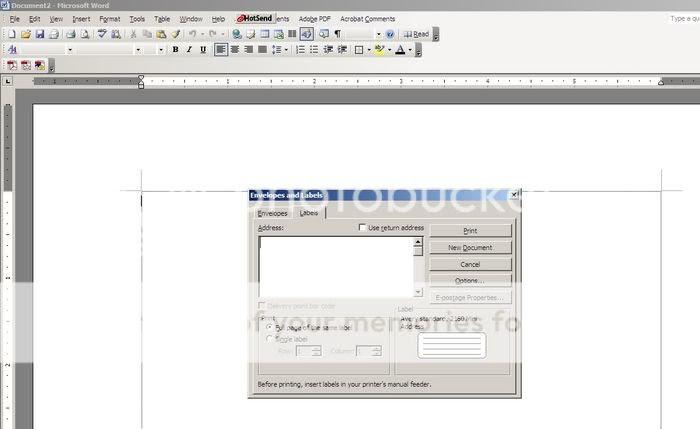Justify the paragraph text
700x429 pixels.
262,50
